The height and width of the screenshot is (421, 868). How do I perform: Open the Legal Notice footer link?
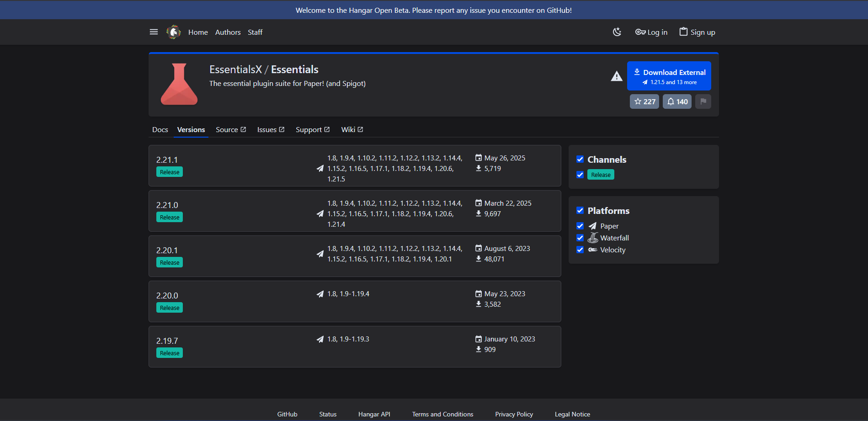coord(572,414)
